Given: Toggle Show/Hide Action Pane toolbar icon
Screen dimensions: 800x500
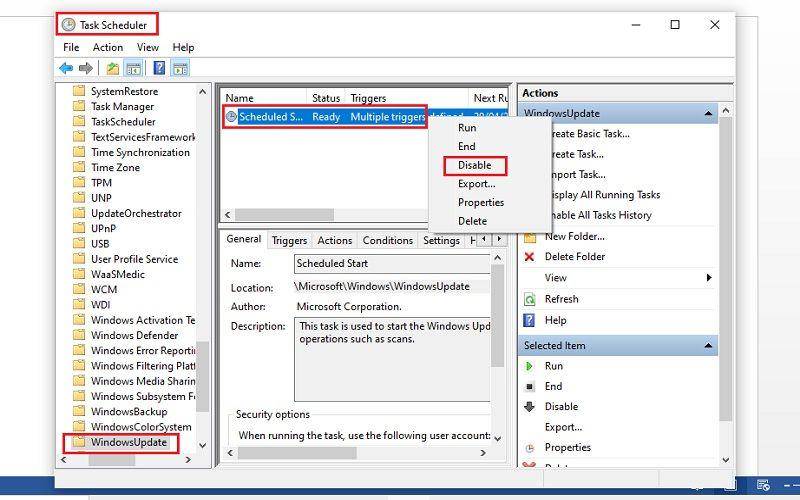Looking at the screenshot, I should (180, 68).
